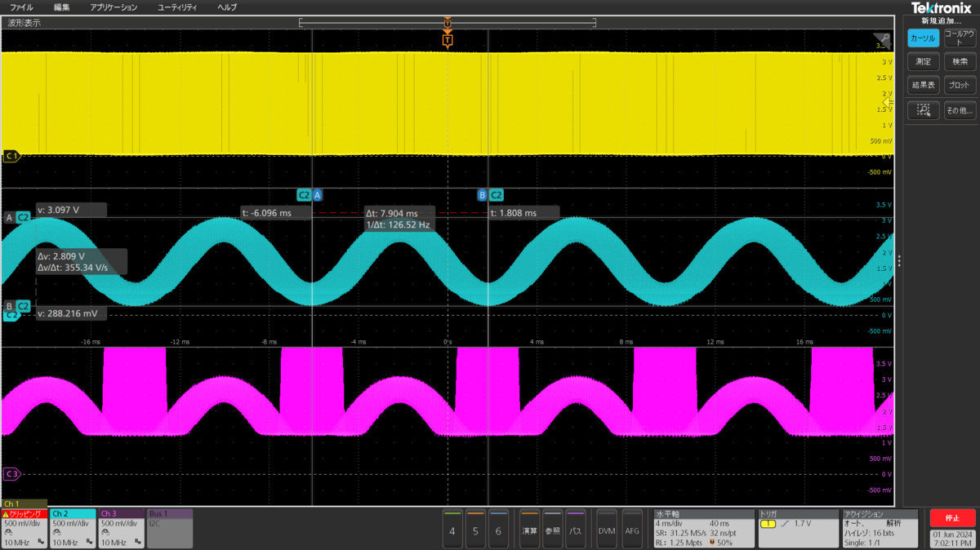Add a 測定 measurement
The image size is (980, 550).
[x=923, y=61]
